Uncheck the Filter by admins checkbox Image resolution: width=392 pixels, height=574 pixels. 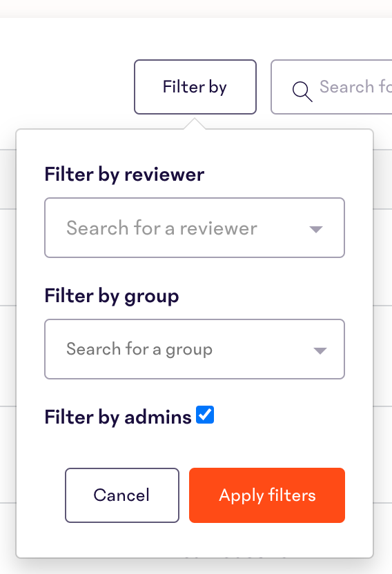[x=205, y=415]
